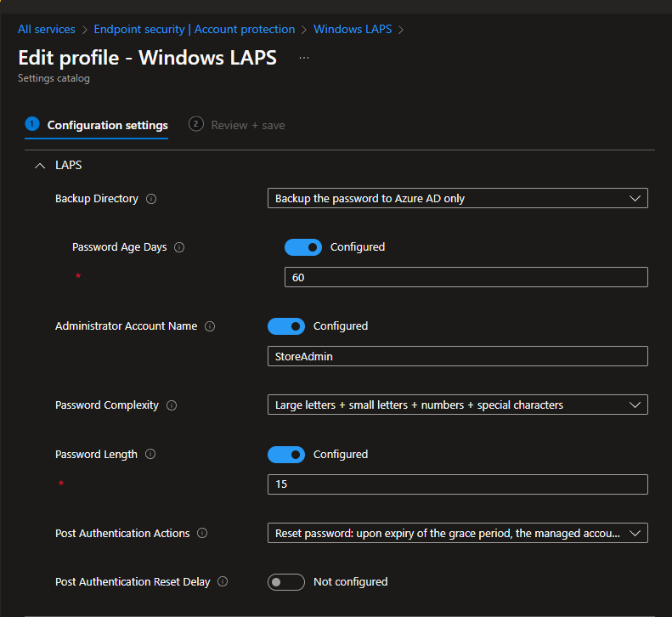Open the Backup Directory dropdown
Screen dimensions: 672x617
[x=458, y=199]
